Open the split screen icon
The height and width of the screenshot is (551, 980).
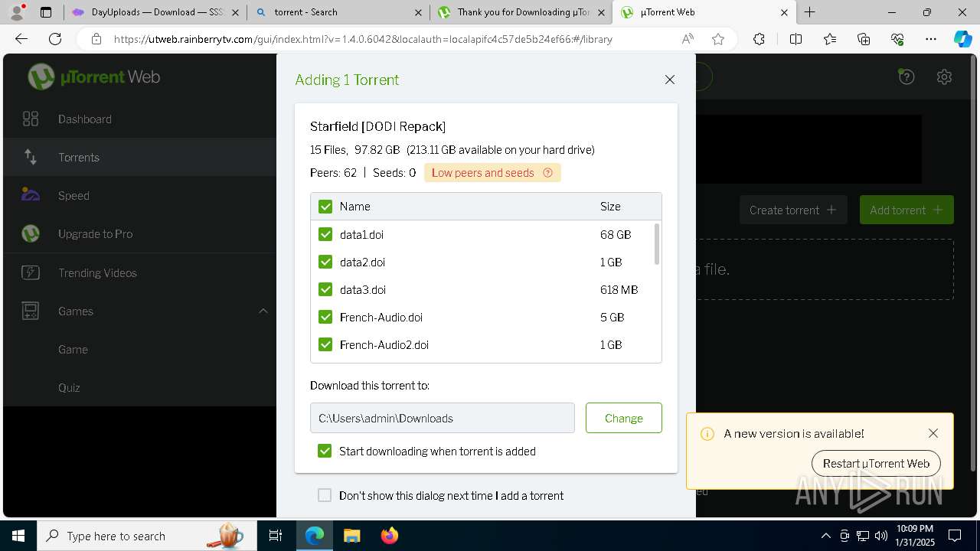point(795,39)
